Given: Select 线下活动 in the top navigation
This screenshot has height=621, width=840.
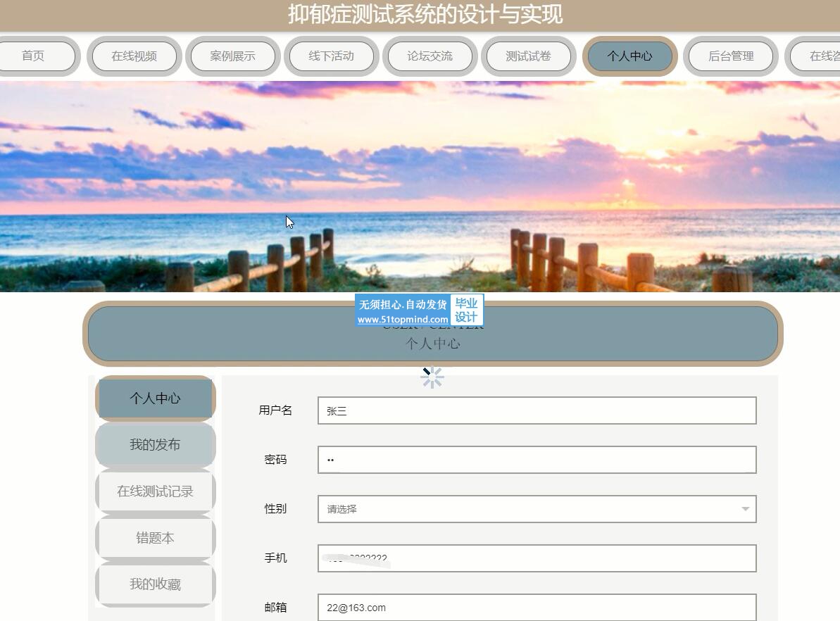Looking at the screenshot, I should tap(331, 56).
